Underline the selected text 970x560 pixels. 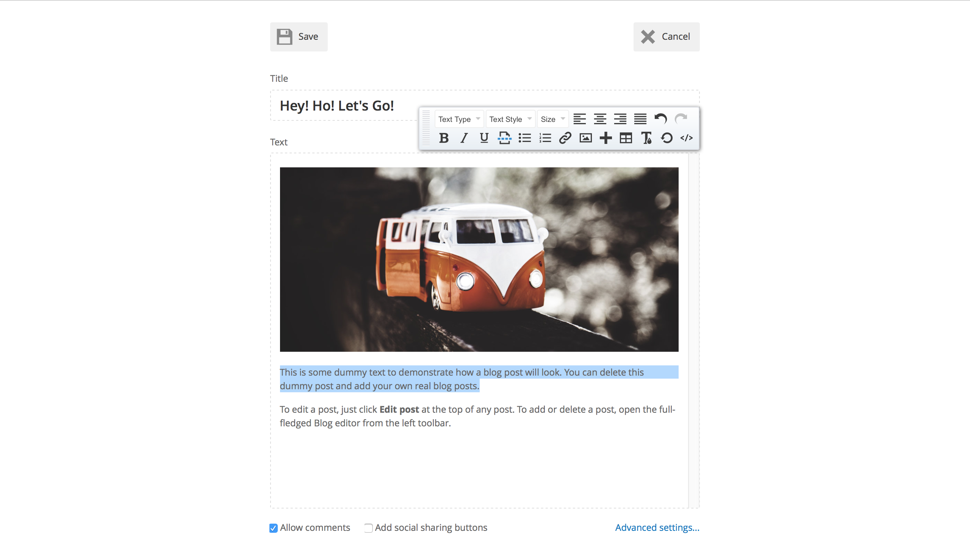tap(483, 138)
